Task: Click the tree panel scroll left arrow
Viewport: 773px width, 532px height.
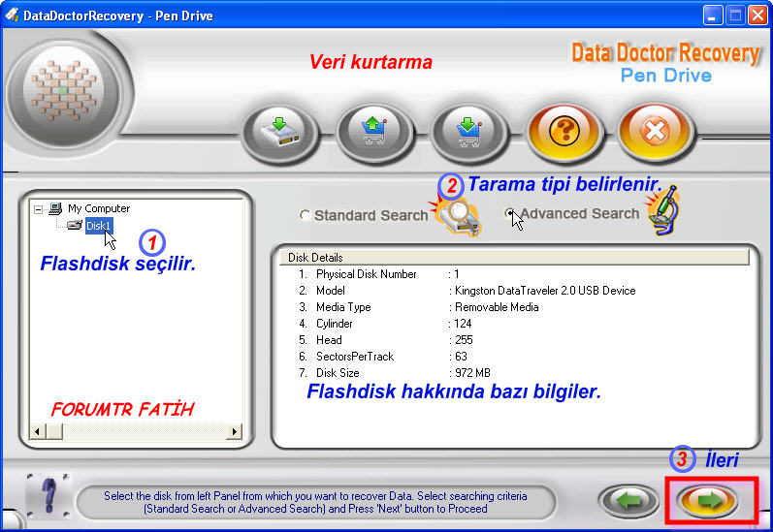Action: (x=37, y=431)
